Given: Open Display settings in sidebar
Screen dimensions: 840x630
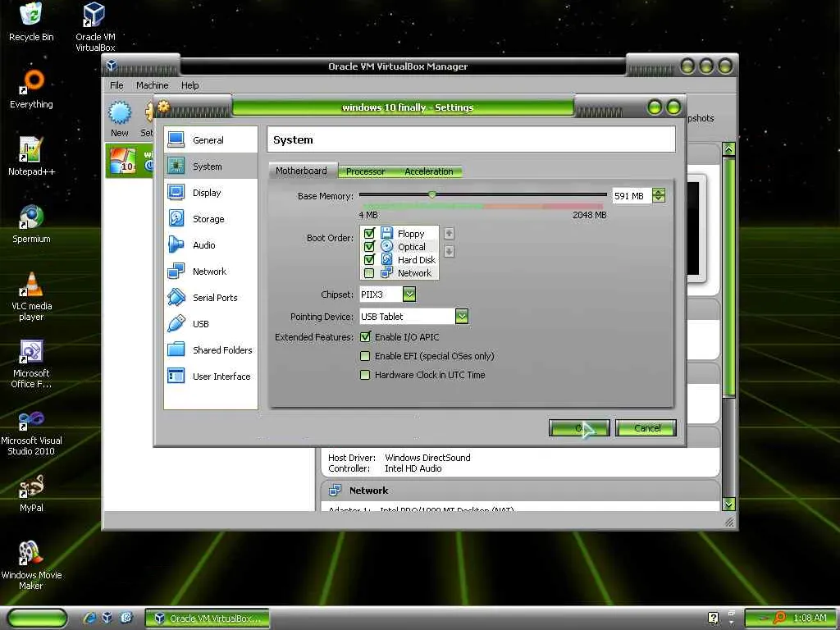Looking at the screenshot, I should click(210, 192).
